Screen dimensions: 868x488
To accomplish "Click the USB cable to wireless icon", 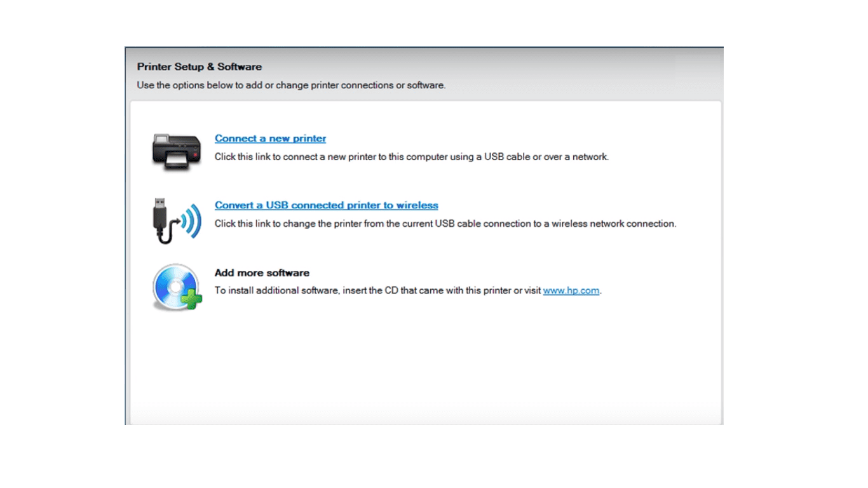I will pyautogui.click(x=177, y=220).
